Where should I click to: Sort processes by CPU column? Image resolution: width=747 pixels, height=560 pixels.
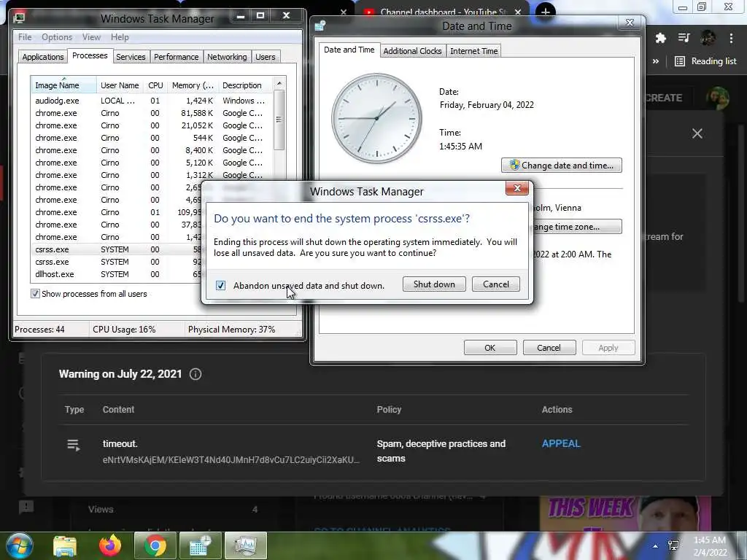(x=156, y=85)
